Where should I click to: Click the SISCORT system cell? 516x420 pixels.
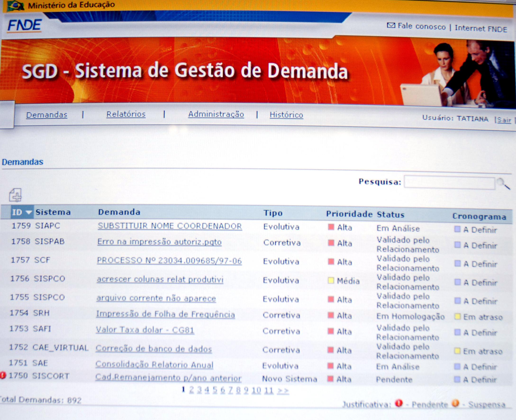51,376
